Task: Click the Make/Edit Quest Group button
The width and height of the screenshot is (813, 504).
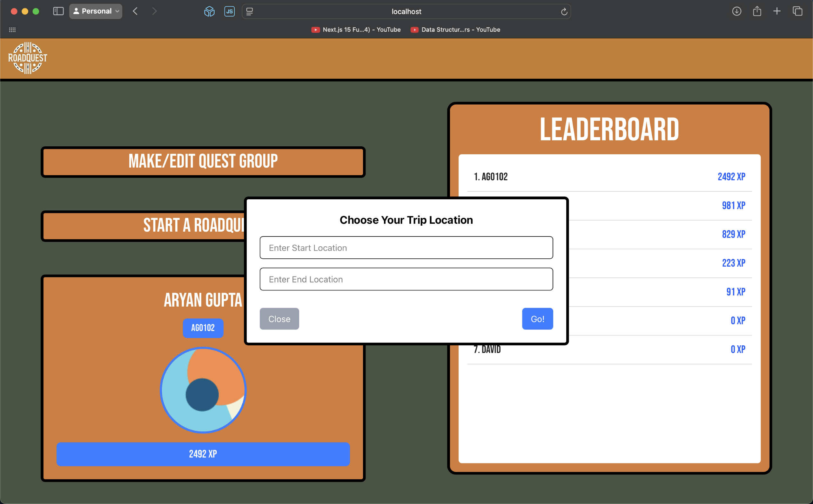Action: pos(203,162)
